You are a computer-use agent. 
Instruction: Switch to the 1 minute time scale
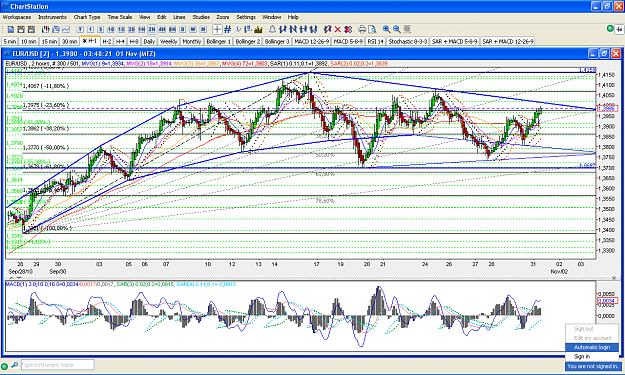[90, 29]
